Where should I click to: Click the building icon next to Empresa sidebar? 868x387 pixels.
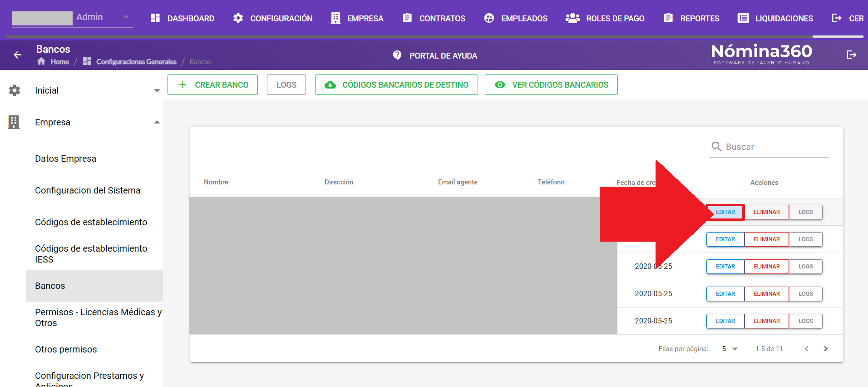coord(14,122)
